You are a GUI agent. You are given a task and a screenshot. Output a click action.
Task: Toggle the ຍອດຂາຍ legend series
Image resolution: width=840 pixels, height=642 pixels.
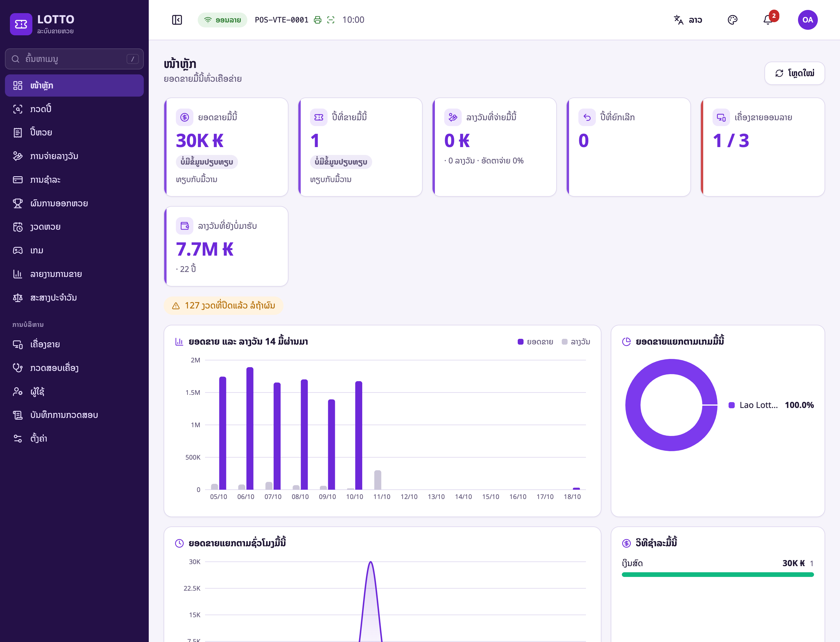(x=535, y=342)
